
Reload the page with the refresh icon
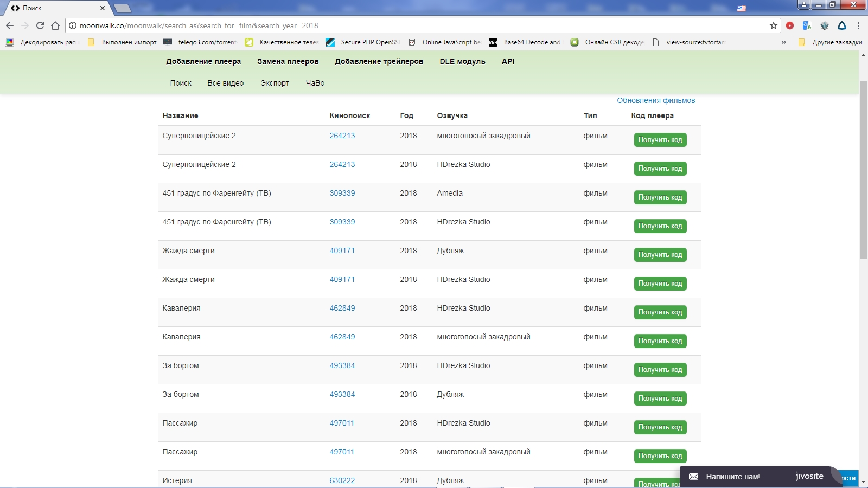(x=40, y=25)
